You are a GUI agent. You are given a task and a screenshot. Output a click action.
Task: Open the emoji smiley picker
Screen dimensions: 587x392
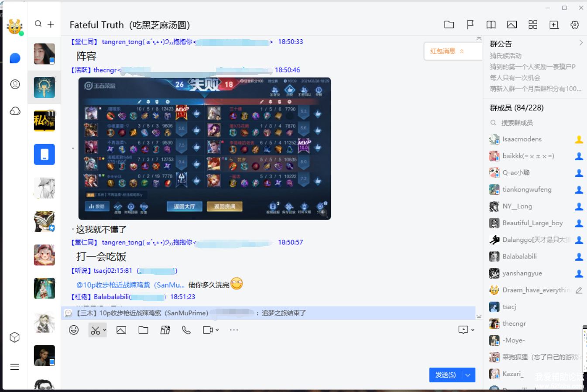click(x=74, y=330)
